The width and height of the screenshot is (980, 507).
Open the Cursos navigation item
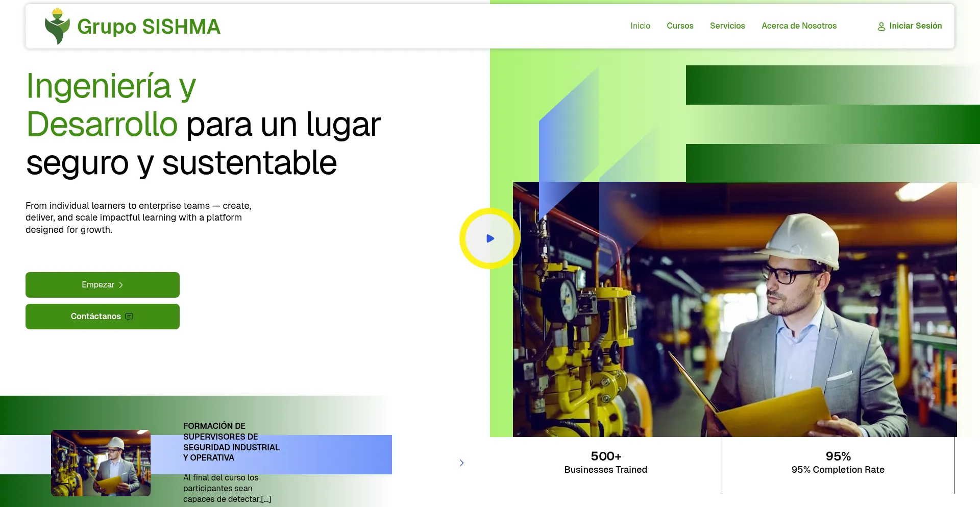[680, 26]
